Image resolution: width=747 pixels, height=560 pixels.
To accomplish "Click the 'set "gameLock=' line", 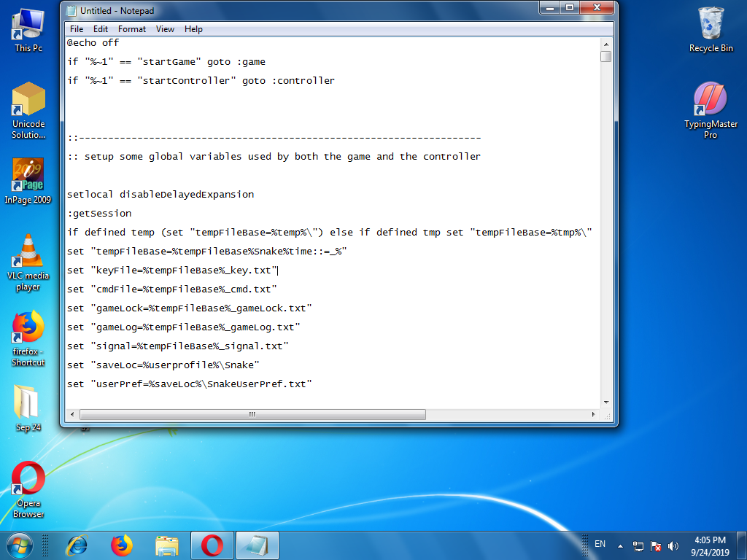I will pyautogui.click(x=190, y=308).
